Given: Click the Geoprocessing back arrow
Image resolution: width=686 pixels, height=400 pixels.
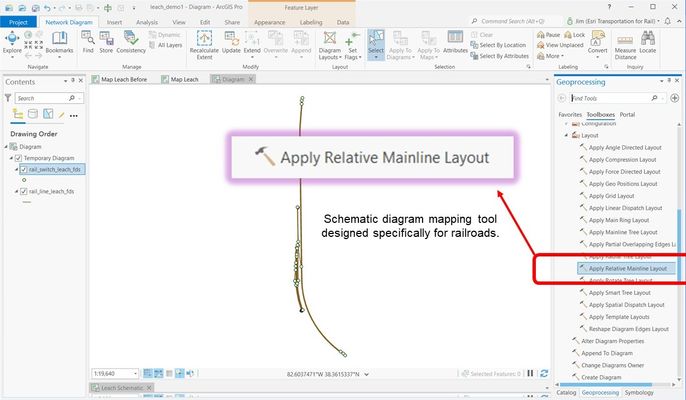Looking at the screenshot, I should [562, 98].
